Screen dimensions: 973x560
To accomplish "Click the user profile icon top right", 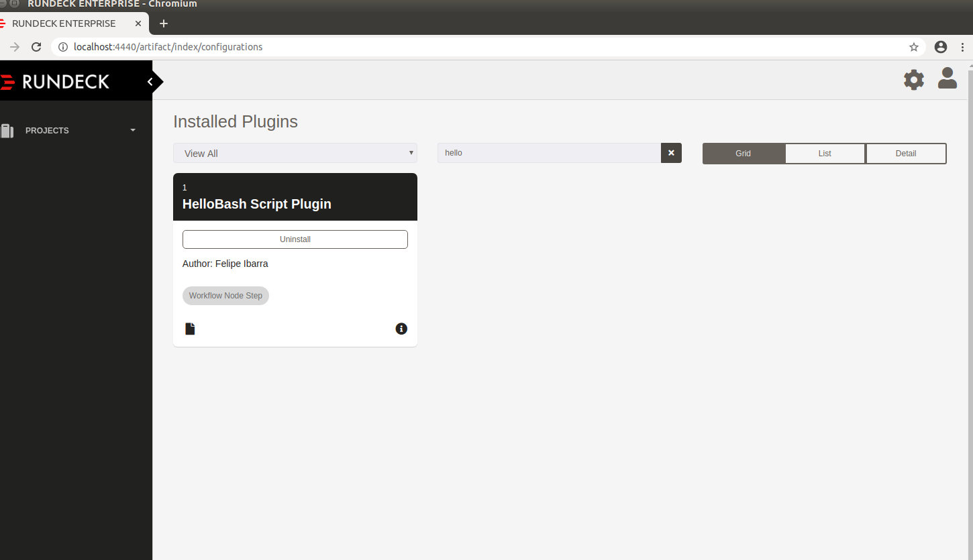I will [947, 78].
